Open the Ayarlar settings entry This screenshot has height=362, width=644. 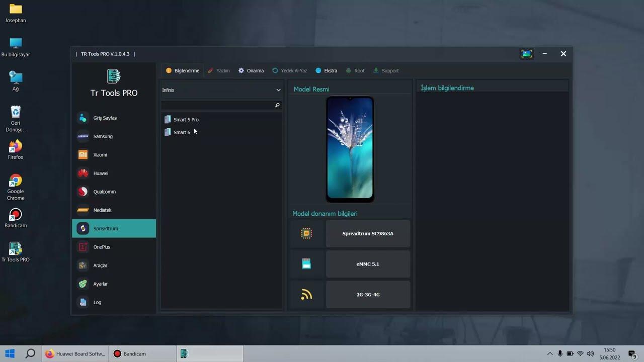(x=83, y=284)
